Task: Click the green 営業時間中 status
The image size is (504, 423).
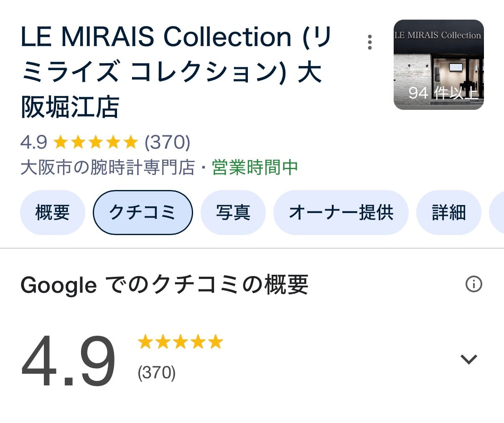Action: coord(255,168)
